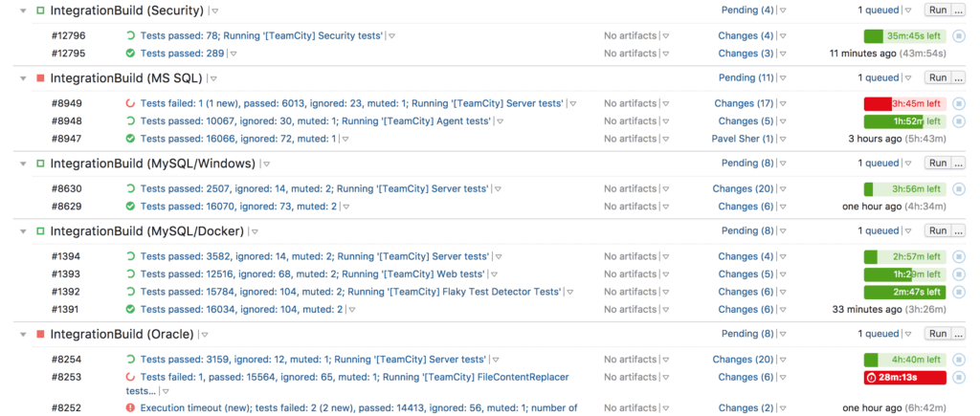Click green status square of IntegrationBuild (MySQL/Docker)

40,231
